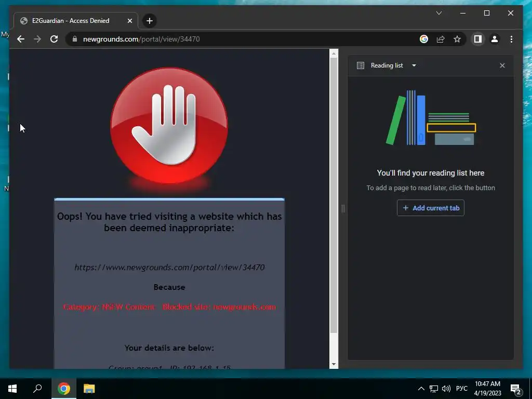Click the page scrollbar up arrow
Viewport: 532px width, 399px height.
334,54
